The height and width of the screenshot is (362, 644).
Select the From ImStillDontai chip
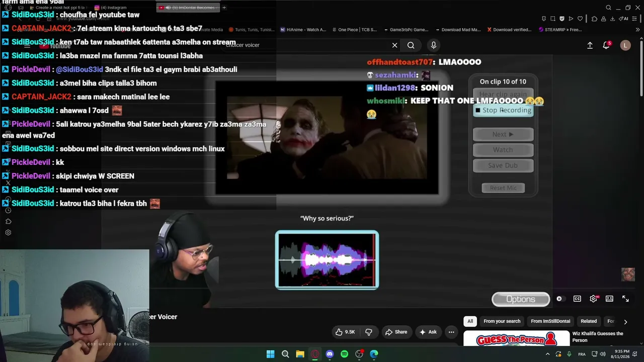point(550,321)
